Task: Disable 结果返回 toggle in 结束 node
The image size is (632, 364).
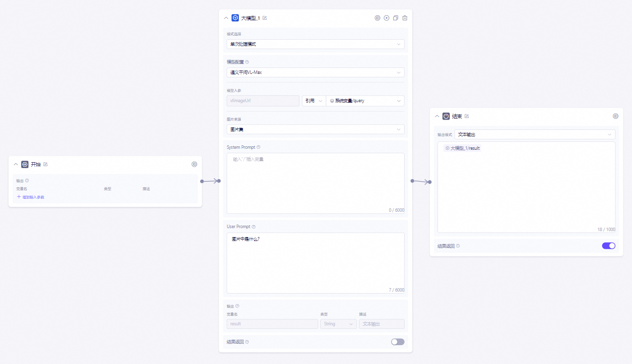Action: (x=609, y=245)
